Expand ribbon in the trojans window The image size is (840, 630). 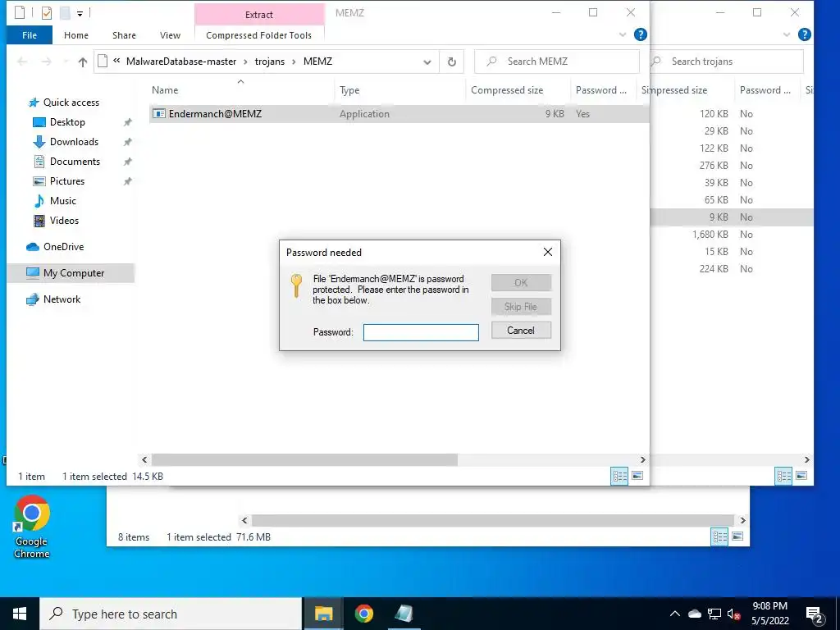point(787,34)
